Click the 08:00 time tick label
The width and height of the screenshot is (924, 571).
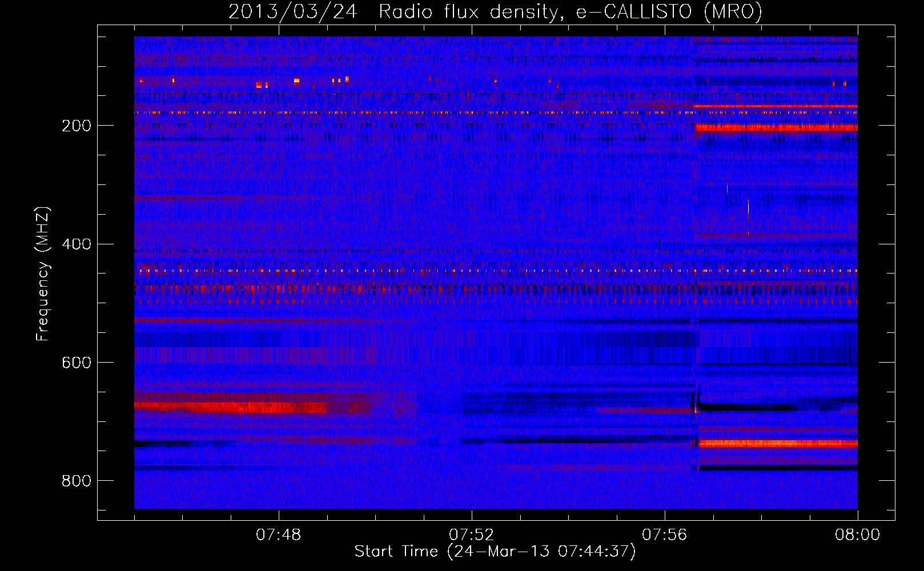(x=858, y=535)
